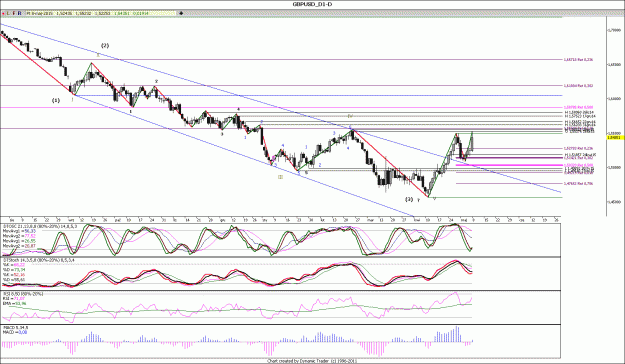
Task: Click the 1,47632 Ret 0,786 retracement label
Action: pos(578,184)
